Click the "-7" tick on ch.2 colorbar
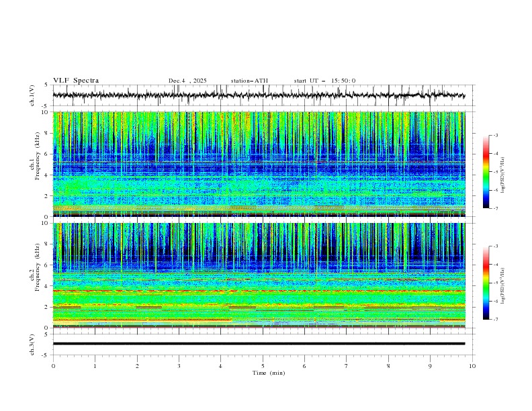 [x=496, y=320]
